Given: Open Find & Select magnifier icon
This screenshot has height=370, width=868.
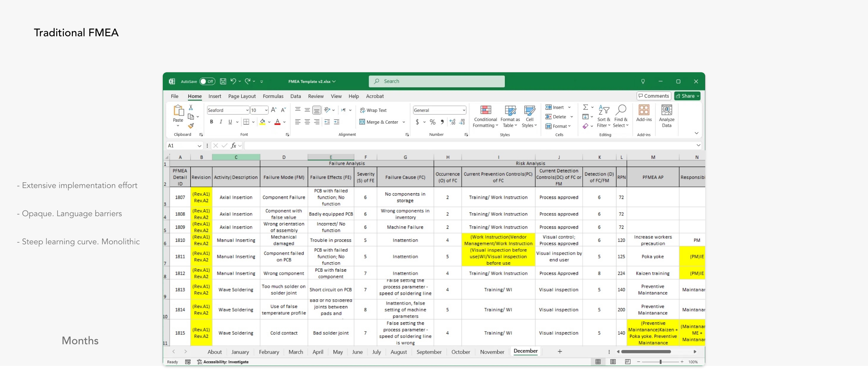Looking at the screenshot, I should [621, 110].
